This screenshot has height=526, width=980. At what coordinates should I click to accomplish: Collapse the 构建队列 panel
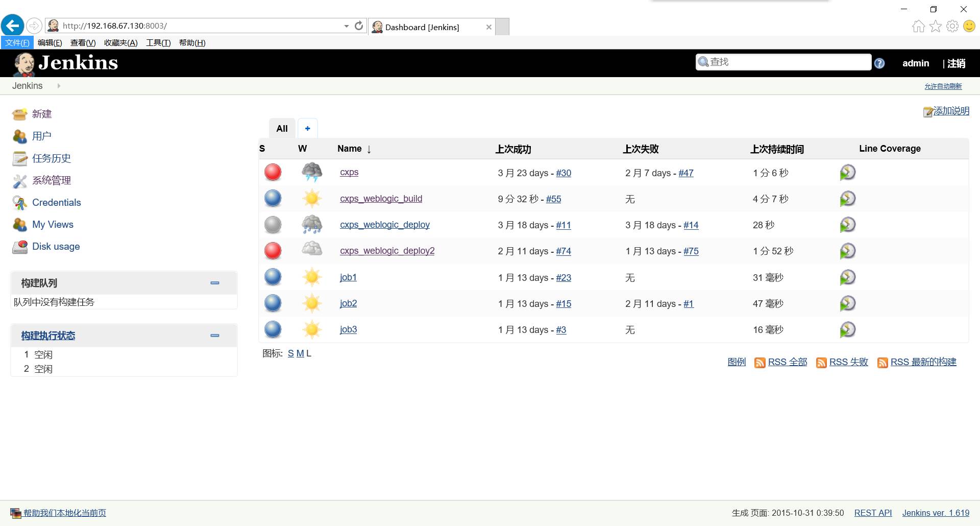[215, 283]
